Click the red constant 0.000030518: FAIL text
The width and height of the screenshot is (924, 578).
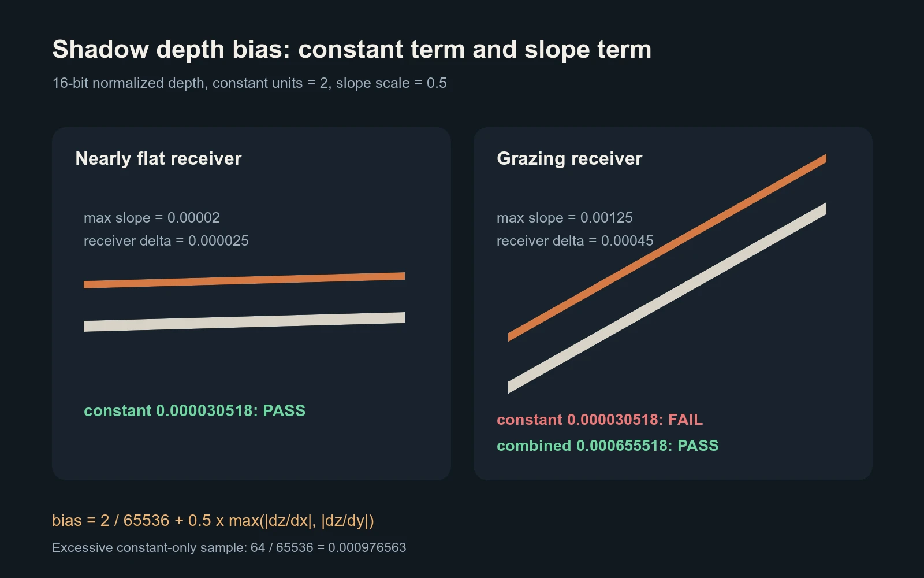point(600,420)
